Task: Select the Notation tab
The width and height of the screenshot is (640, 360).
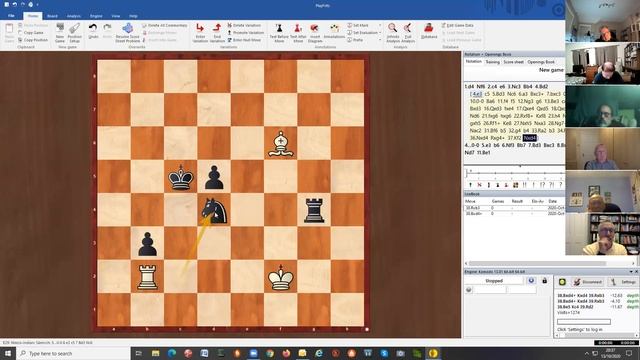Action: pyautogui.click(x=473, y=62)
